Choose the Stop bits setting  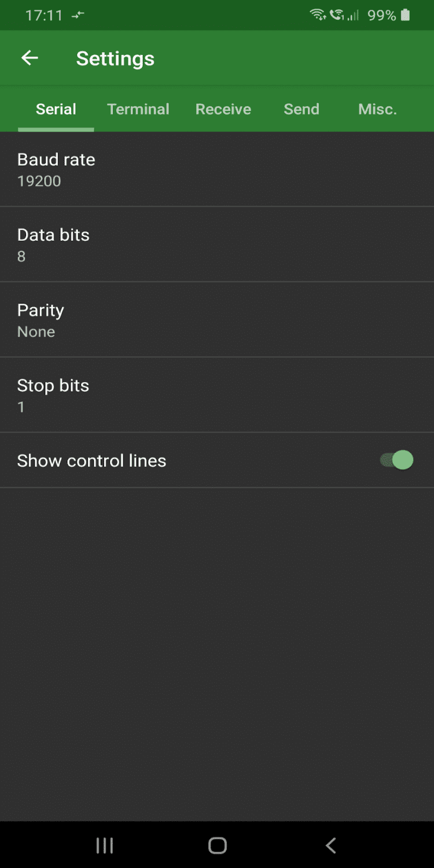point(217,395)
